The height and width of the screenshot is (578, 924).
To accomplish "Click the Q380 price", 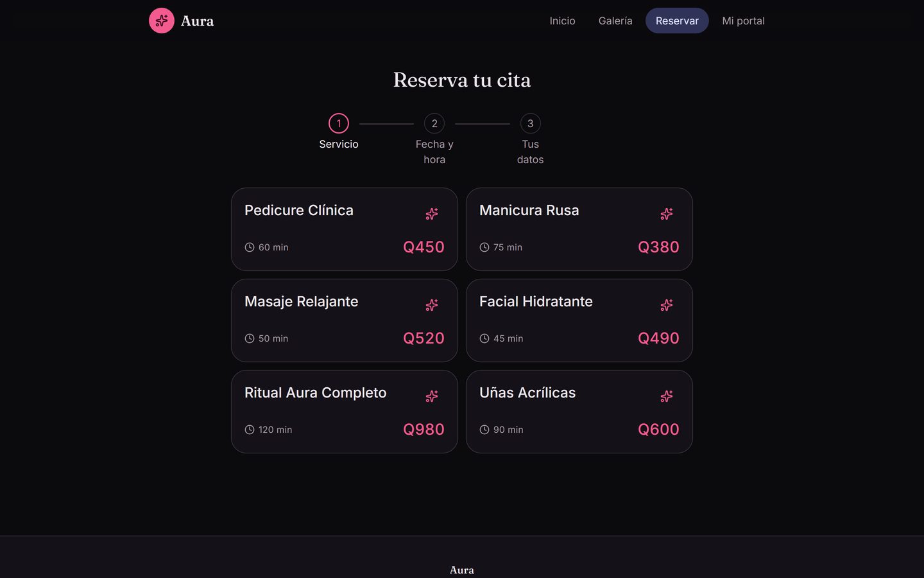I will point(658,247).
